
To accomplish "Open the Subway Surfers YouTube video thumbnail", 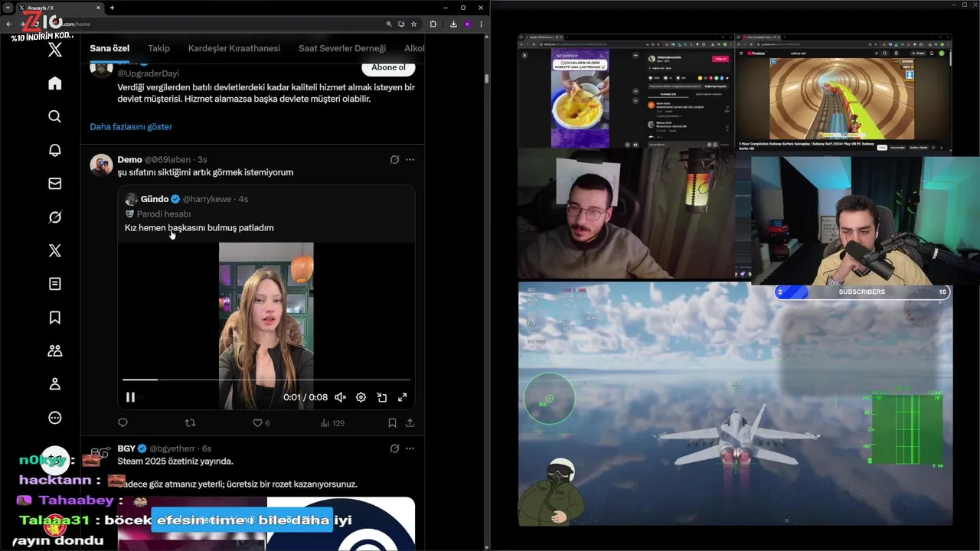I will click(841, 98).
